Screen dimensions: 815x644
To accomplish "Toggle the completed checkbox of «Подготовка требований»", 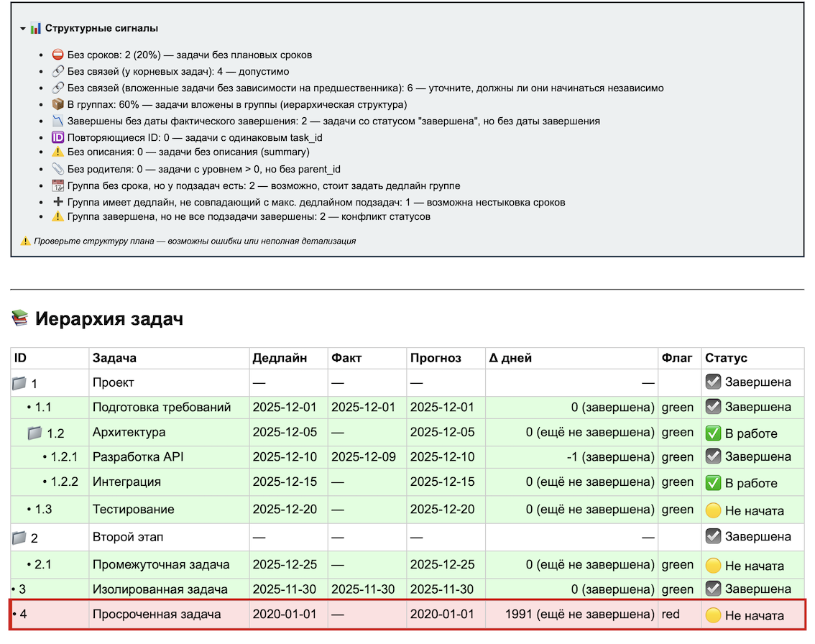I will pos(712,407).
